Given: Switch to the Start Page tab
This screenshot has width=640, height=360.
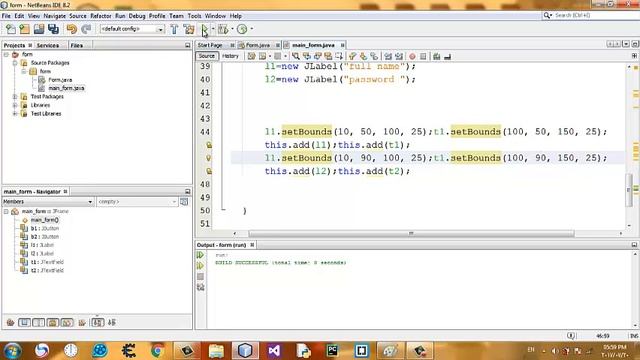Looking at the screenshot, I should [x=210, y=45].
